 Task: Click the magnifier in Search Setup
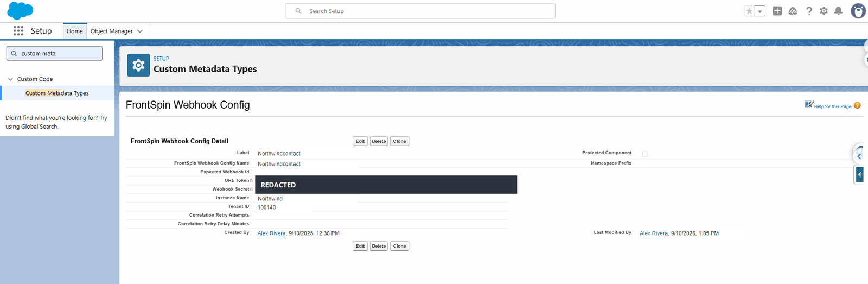tap(298, 11)
